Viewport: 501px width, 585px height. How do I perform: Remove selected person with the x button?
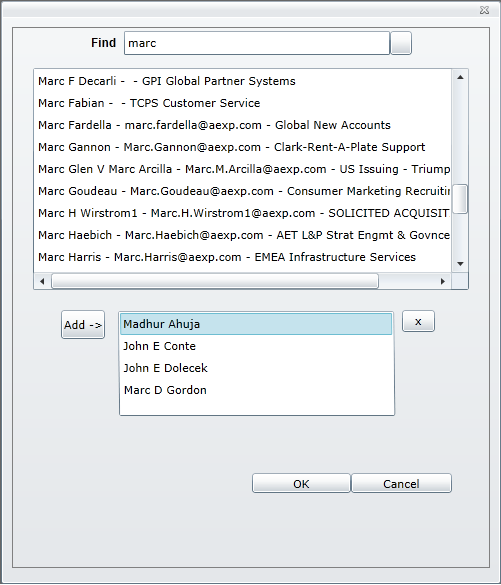pyautogui.click(x=418, y=321)
